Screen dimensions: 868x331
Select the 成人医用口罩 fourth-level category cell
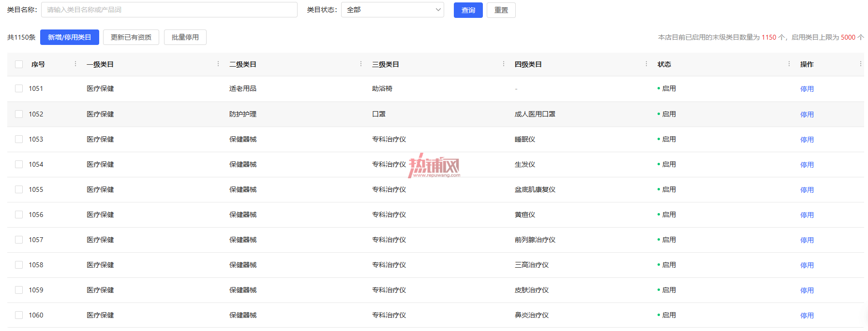pyautogui.click(x=535, y=114)
